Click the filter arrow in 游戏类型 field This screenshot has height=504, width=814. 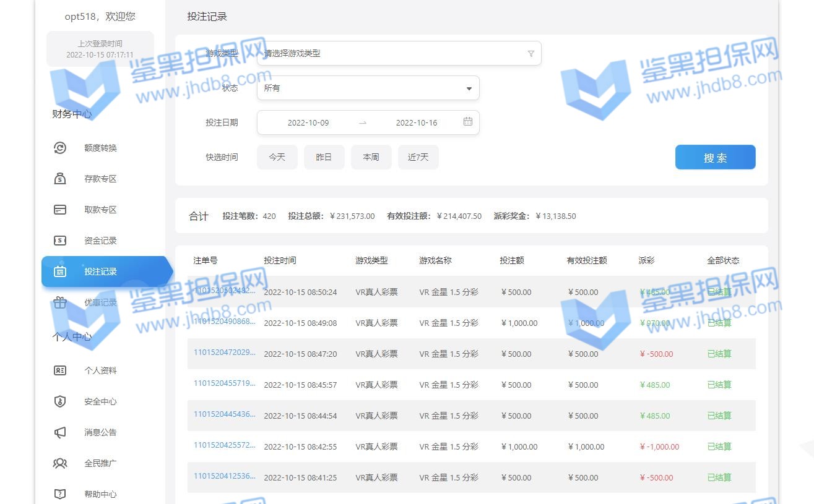pyautogui.click(x=530, y=54)
